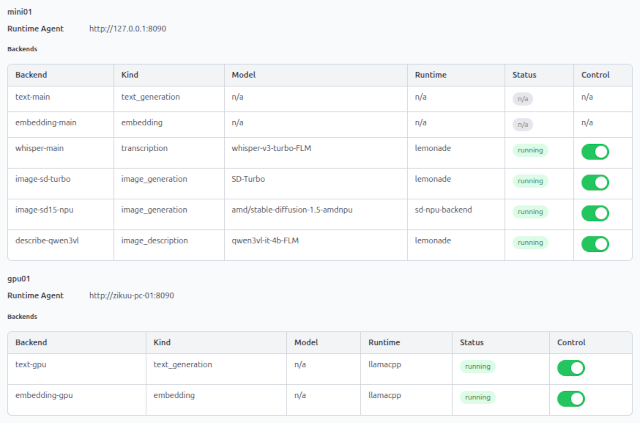Click the running status badge for whisper-main
The height and width of the screenshot is (423, 640).
pos(530,150)
